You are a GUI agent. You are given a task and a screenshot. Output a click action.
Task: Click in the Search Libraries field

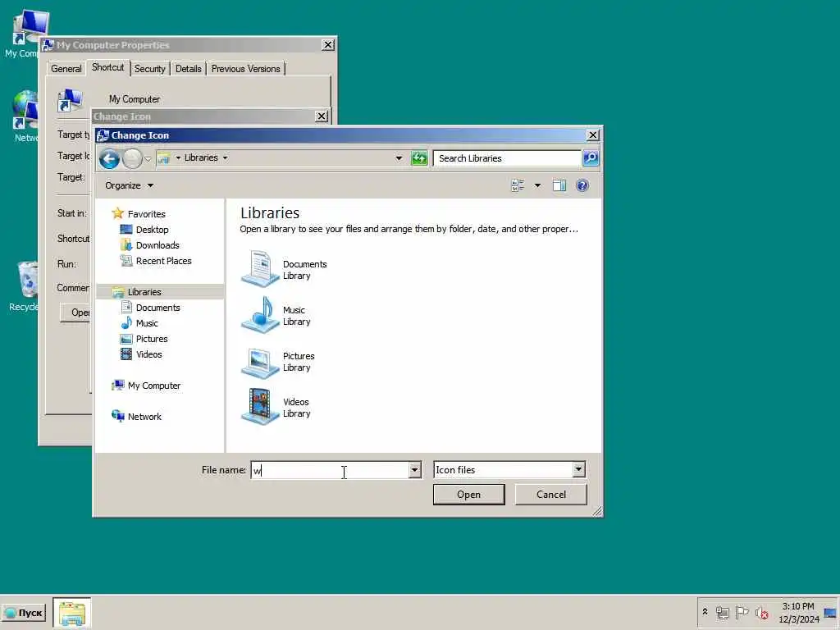(506, 158)
